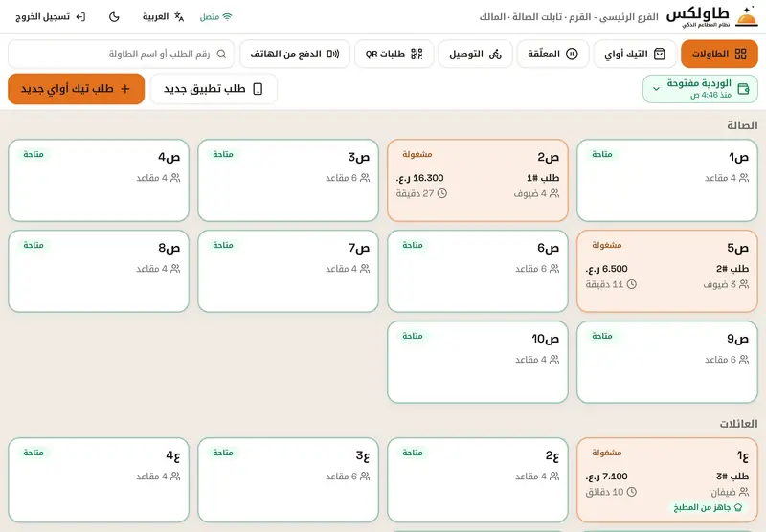Viewport: 766px width, 532px height.
Task: Select family table ع2 card
Action: pyautogui.click(x=477, y=479)
